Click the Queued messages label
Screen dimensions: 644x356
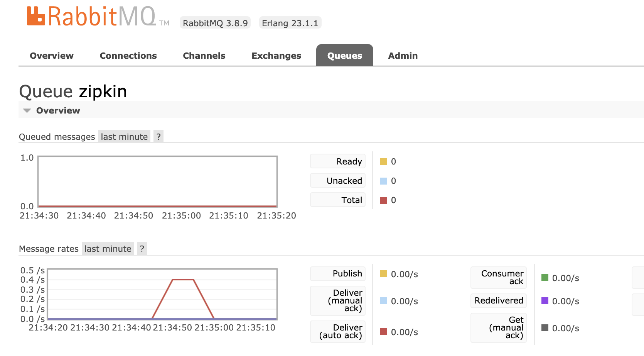tap(57, 137)
